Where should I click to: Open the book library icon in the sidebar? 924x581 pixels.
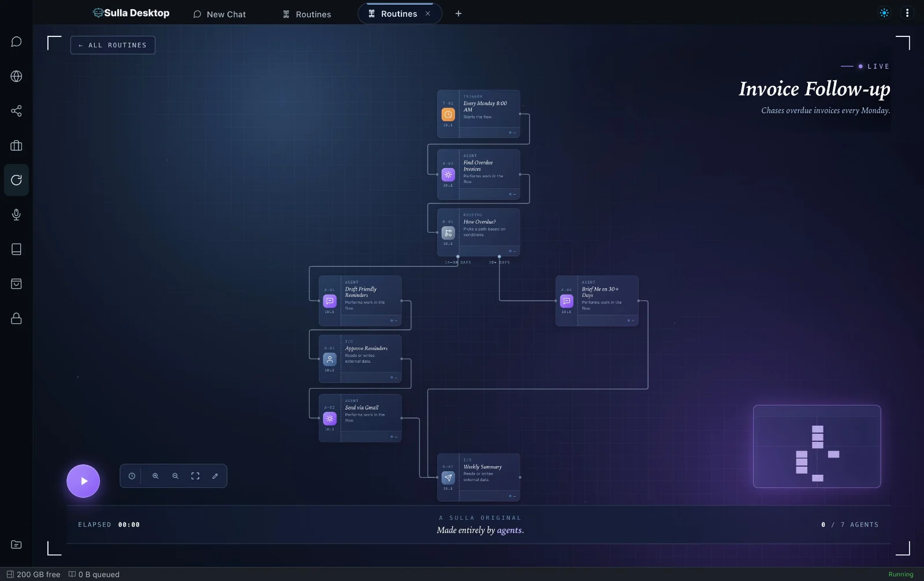pos(16,249)
